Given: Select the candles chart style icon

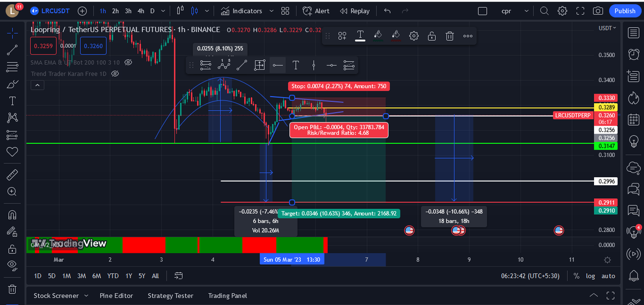Looking at the screenshot, I should pos(194,11).
